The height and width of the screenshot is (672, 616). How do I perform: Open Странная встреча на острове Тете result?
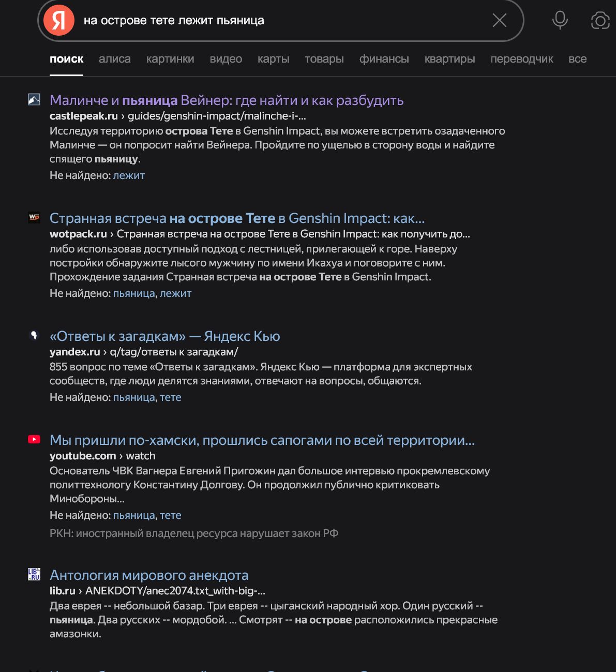[x=237, y=218]
